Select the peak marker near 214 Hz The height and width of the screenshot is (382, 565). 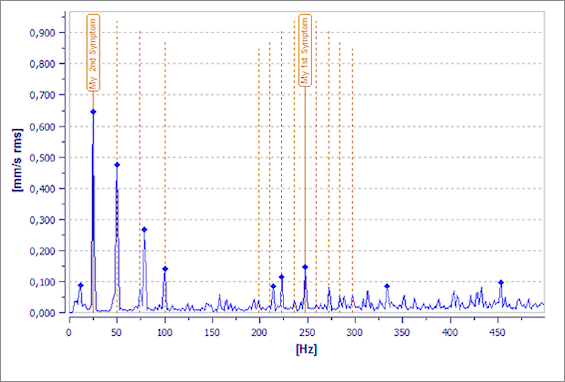273,286
